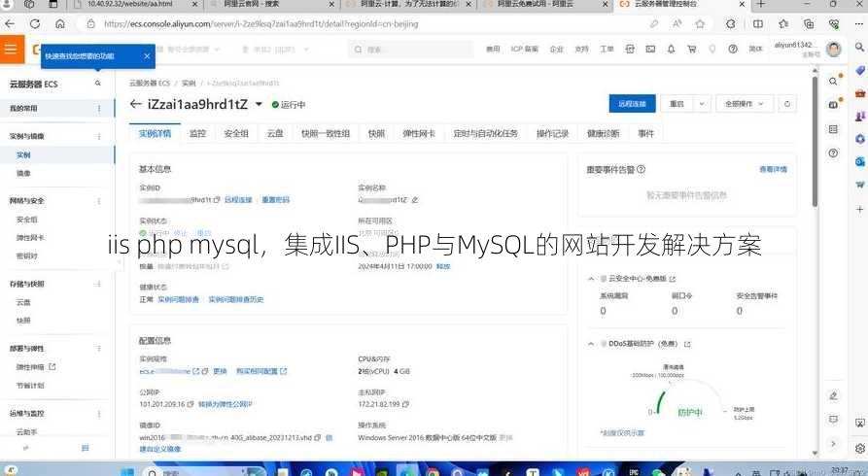Click the 转换为弹性公网IP link

(226, 404)
